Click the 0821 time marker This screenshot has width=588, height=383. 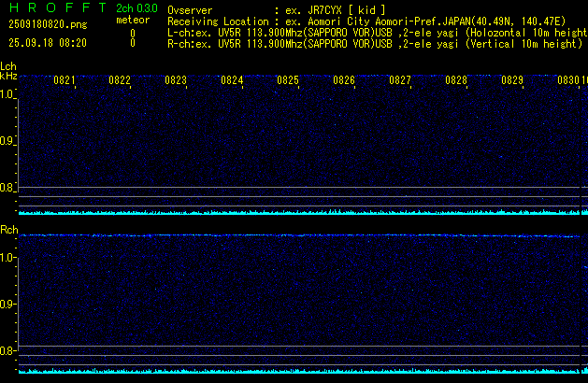pos(64,81)
